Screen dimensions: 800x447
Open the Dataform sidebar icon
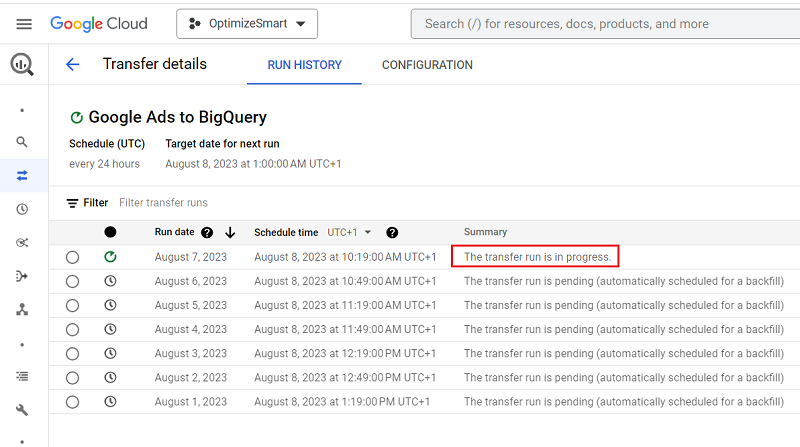[x=22, y=276]
